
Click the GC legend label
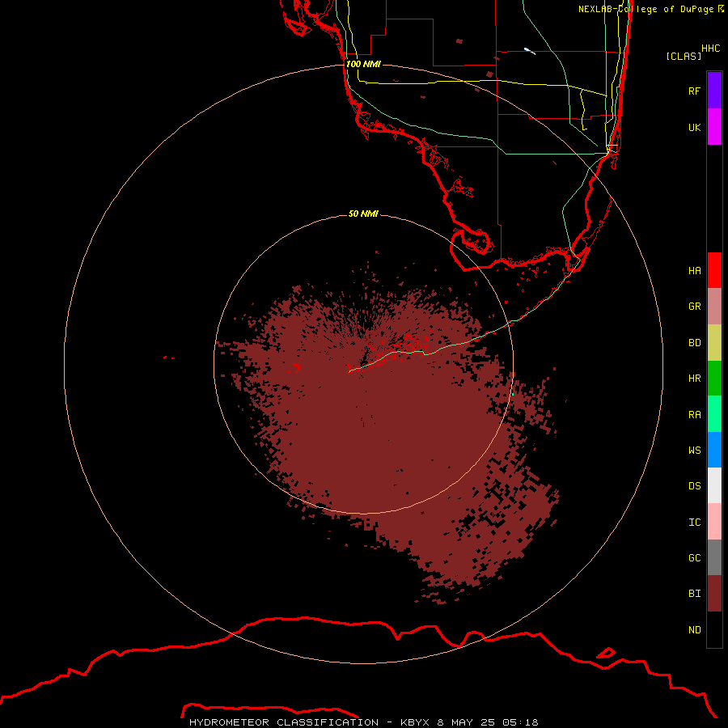[x=695, y=558]
